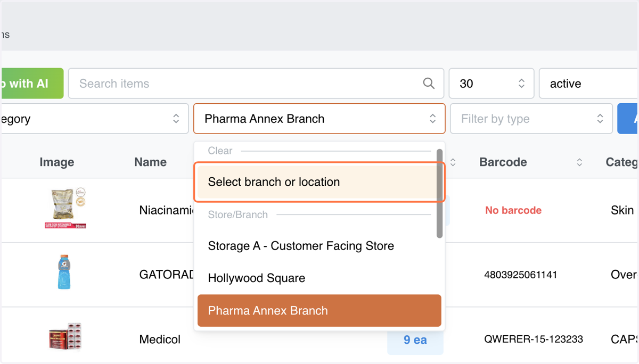Image resolution: width=639 pixels, height=364 pixels.
Task: Click the Image column header
Action: click(x=57, y=162)
